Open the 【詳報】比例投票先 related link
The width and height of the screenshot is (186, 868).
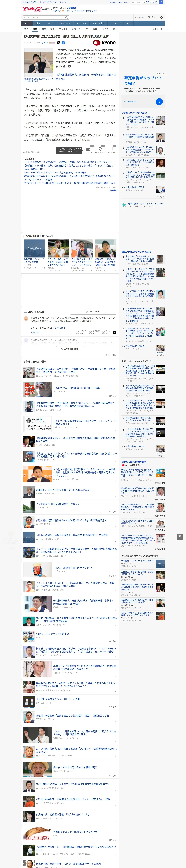86,77
